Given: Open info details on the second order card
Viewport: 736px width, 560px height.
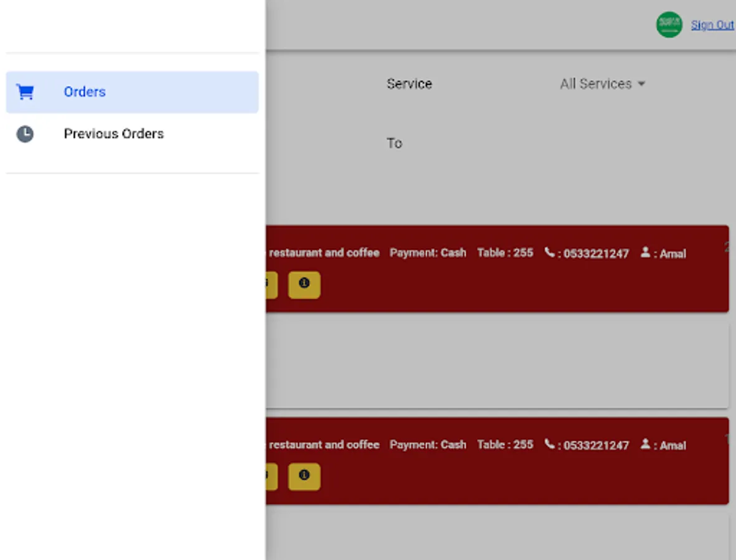Looking at the screenshot, I should pyautogui.click(x=304, y=477).
